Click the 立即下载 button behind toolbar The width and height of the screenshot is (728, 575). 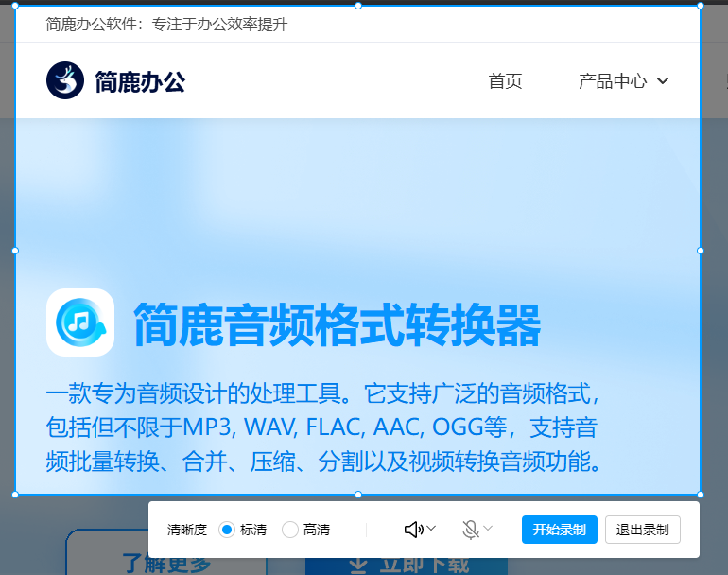pyautogui.click(x=407, y=566)
